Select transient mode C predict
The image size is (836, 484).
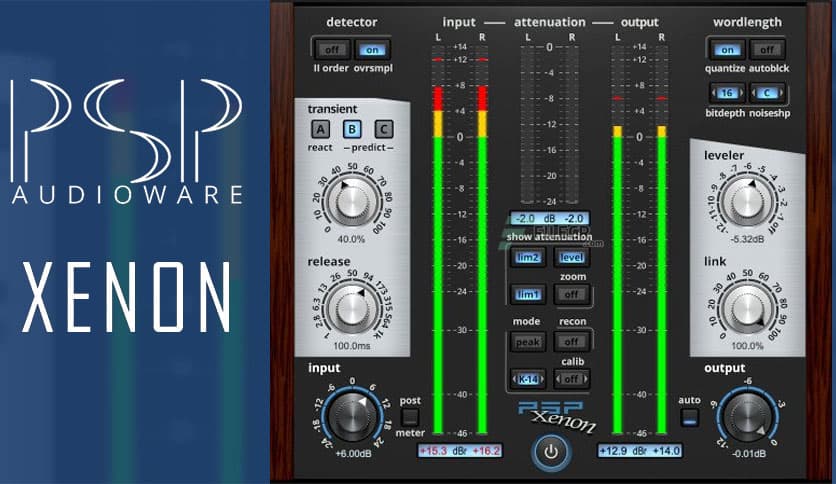[x=384, y=129]
